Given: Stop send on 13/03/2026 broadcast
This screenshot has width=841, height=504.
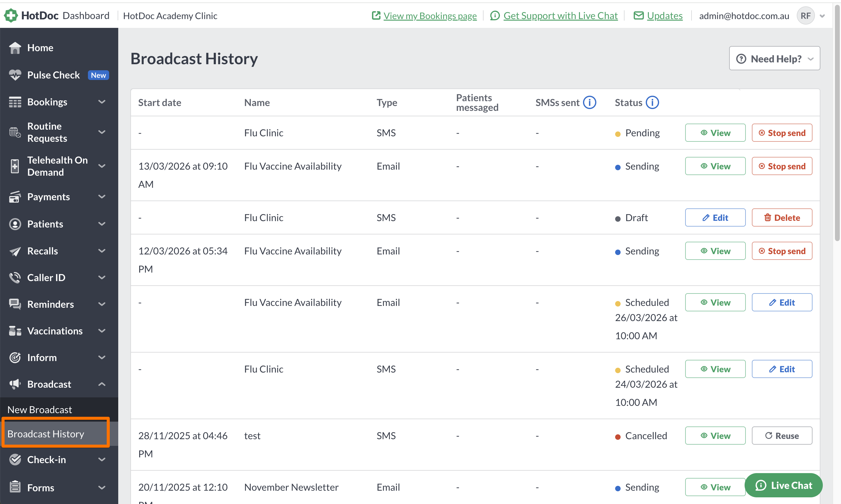Looking at the screenshot, I should click(x=782, y=166).
